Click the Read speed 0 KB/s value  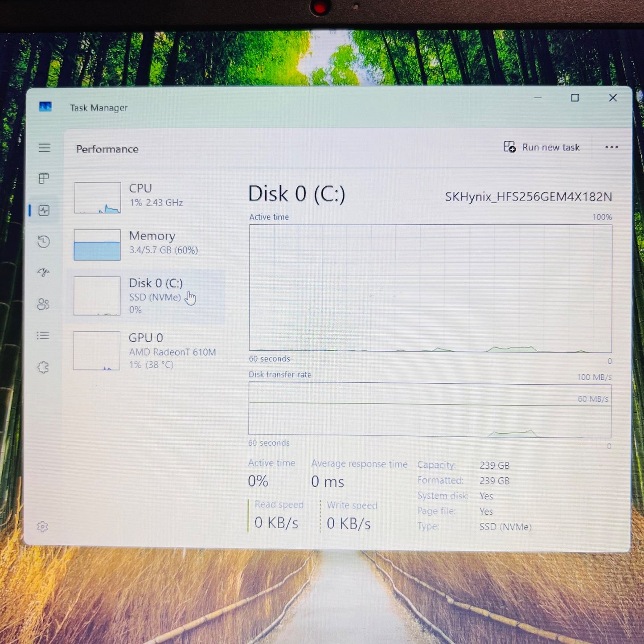point(276,523)
